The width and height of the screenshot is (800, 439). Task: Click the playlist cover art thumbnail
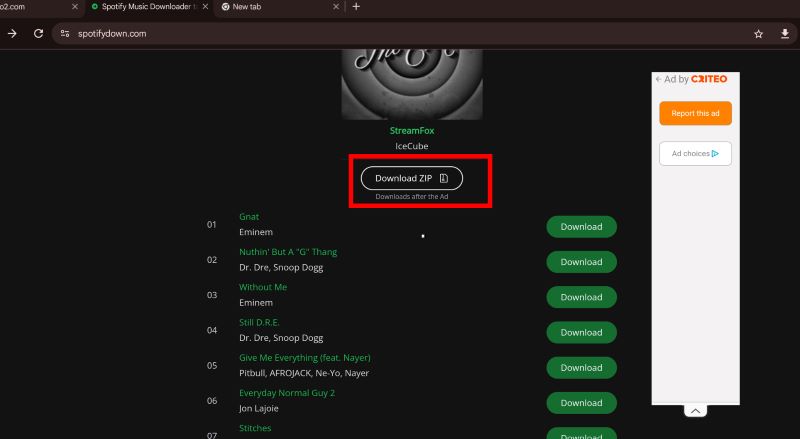tap(412, 84)
